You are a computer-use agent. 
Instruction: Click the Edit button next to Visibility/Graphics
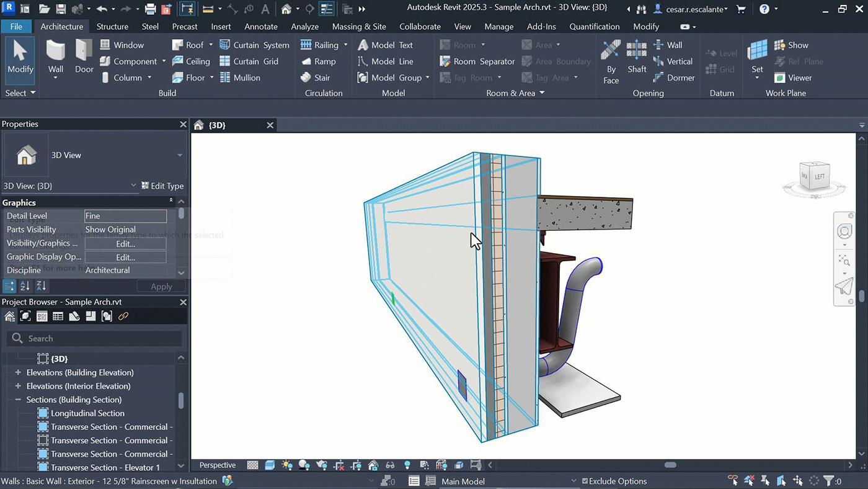[x=125, y=243]
